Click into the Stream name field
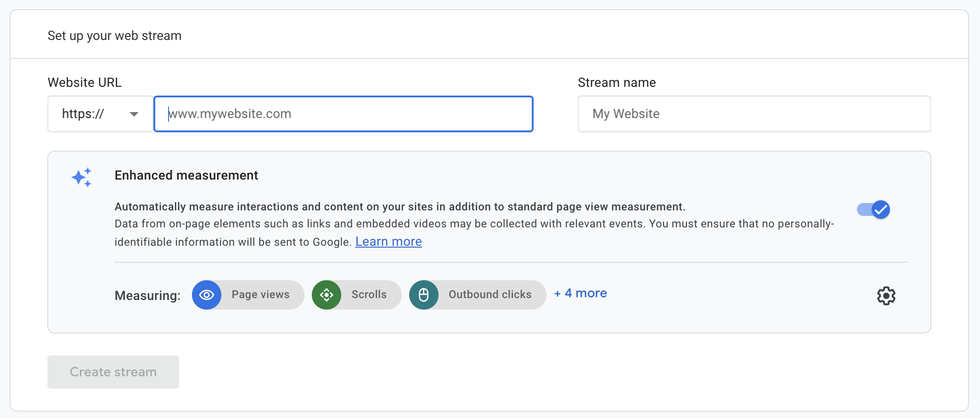This screenshot has height=418, width=980. click(754, 114)
